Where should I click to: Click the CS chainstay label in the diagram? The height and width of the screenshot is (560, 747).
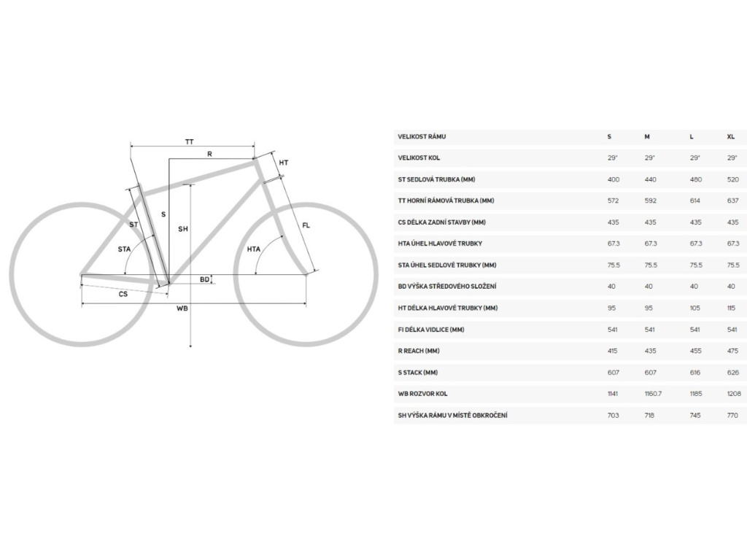coord(123,294)
